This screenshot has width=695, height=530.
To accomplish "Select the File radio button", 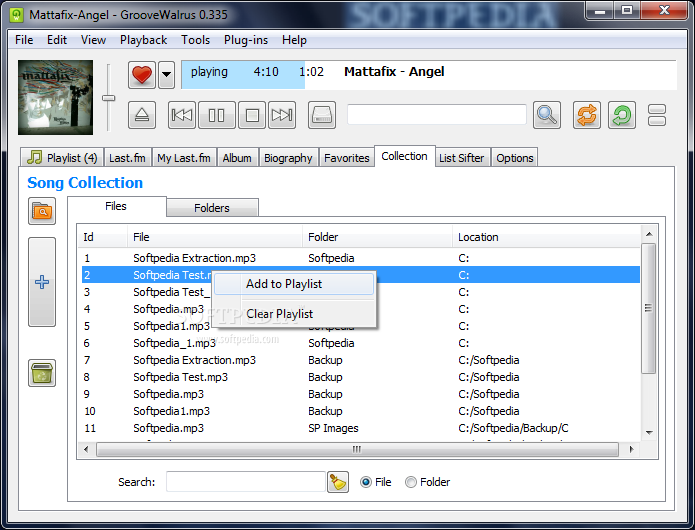I will (376, 482).
